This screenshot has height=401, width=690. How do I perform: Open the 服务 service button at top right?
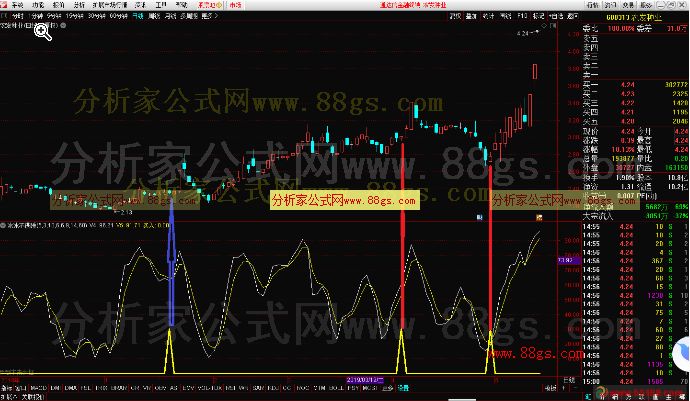[646, 5]
